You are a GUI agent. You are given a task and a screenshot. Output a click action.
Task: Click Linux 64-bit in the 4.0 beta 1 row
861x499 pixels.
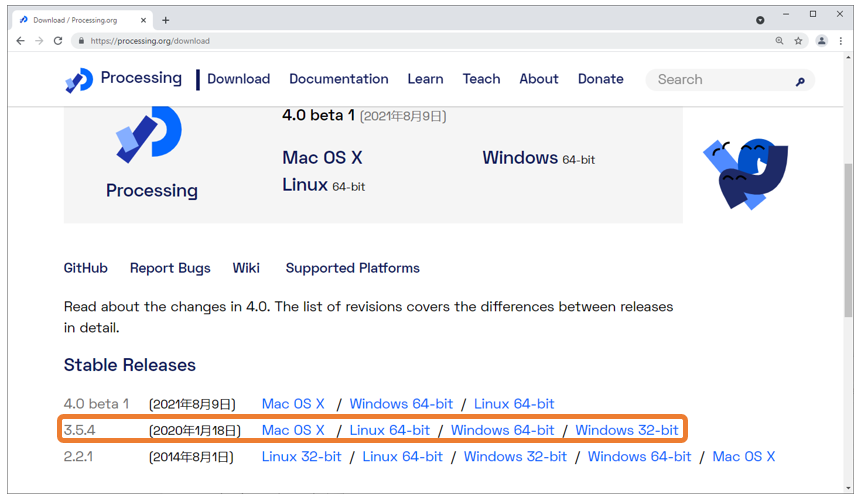(x=514, y=404)
